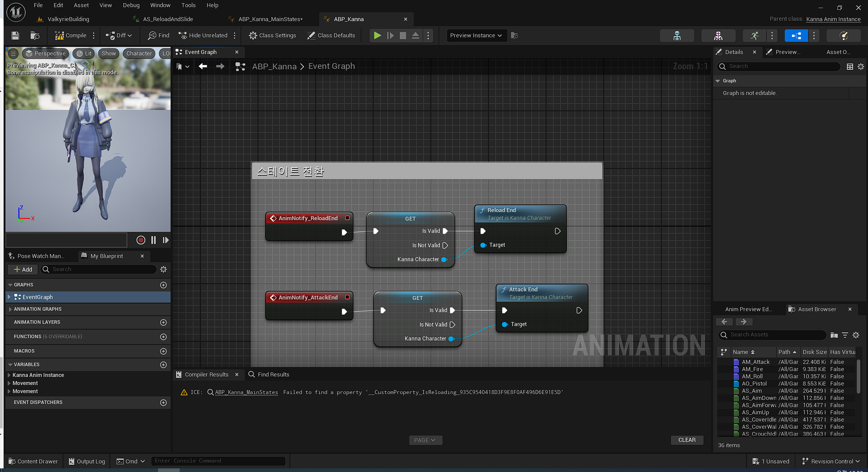Open the Diff dropdown
Screen dimensions: 868x472
pos(119,36)
